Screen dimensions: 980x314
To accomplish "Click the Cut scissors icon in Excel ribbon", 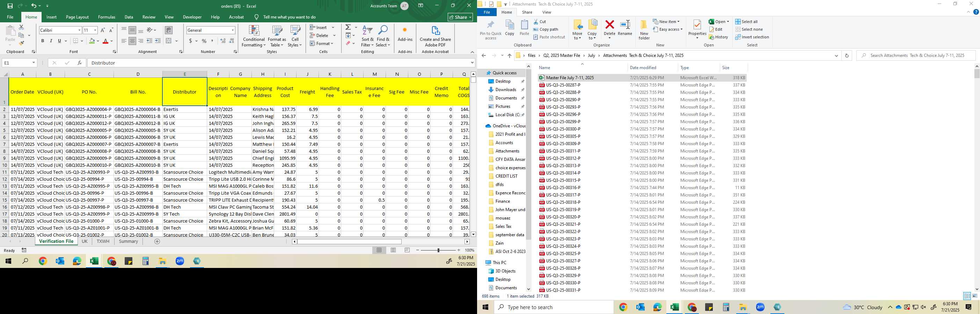I will (21, 27).
